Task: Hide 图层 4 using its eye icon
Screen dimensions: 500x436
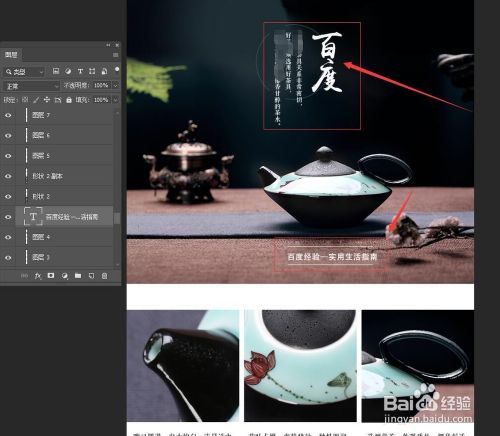Action: (x=8, y=237)
